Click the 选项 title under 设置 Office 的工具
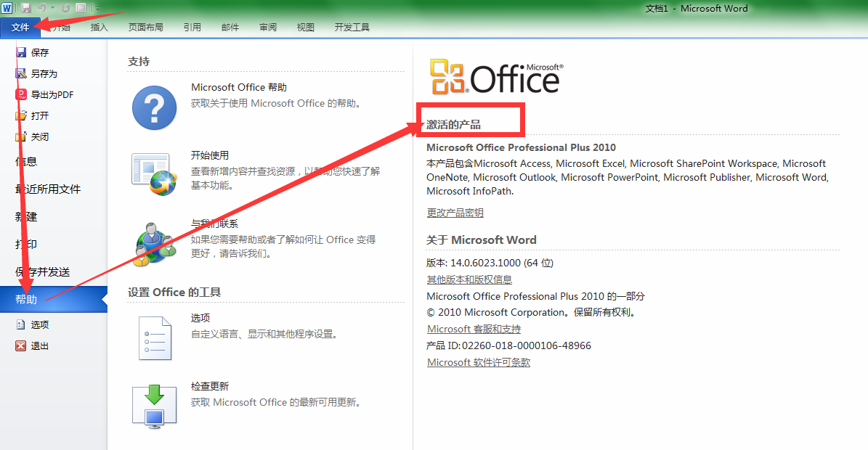Screen dimensions: 868x450 pos(200,318)
